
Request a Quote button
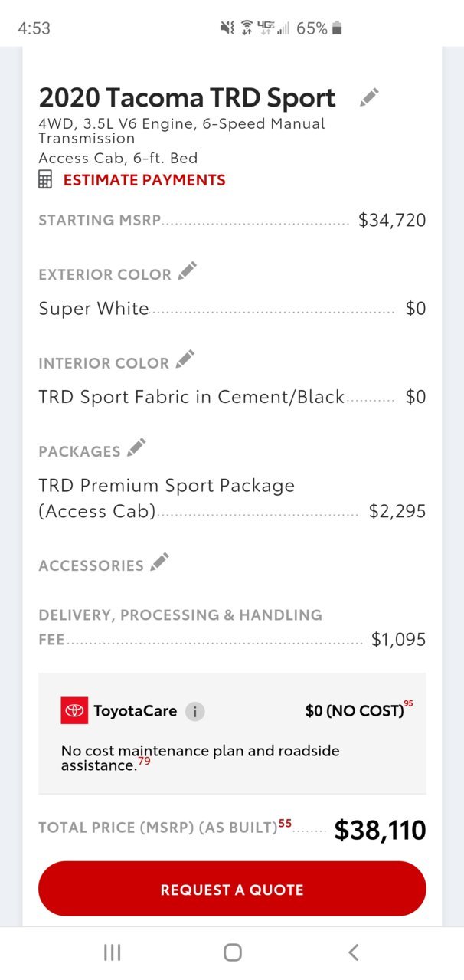coord(232,889)
